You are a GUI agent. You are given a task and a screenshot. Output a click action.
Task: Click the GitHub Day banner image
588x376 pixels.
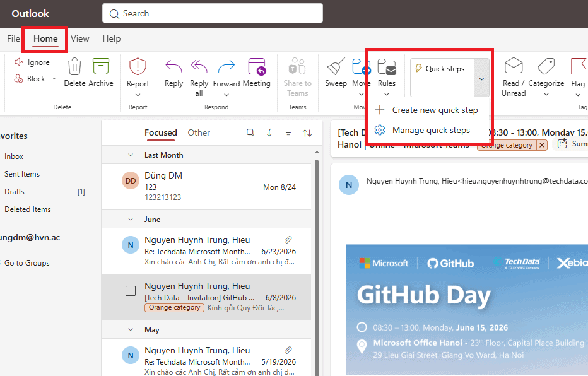pyautogui.click(x=467, y=310)
